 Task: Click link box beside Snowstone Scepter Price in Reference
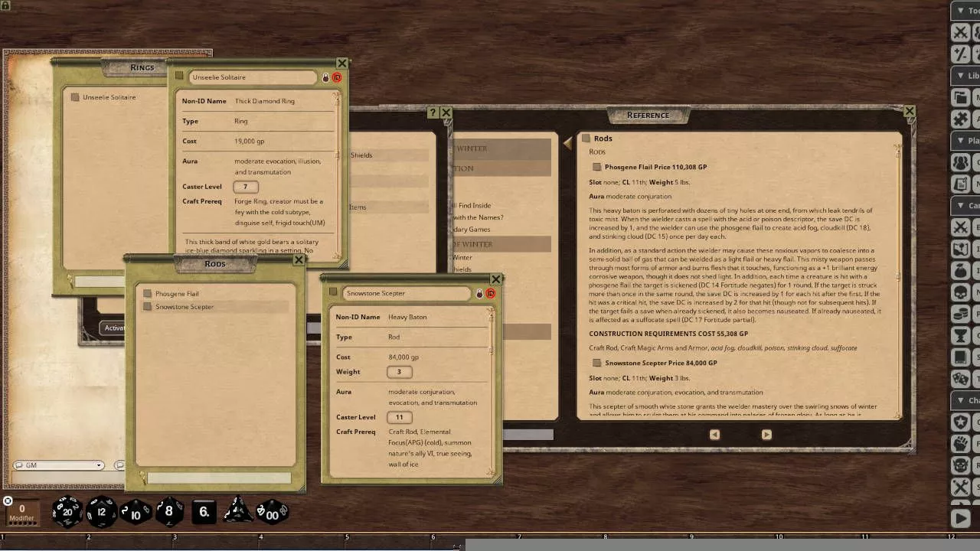pos(596,363)
